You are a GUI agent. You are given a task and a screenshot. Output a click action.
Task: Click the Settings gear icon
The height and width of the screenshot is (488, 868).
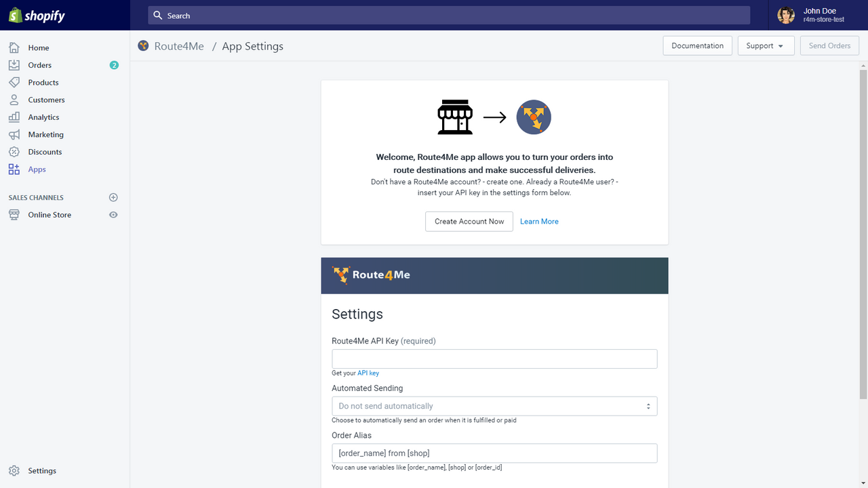(14, 470)
